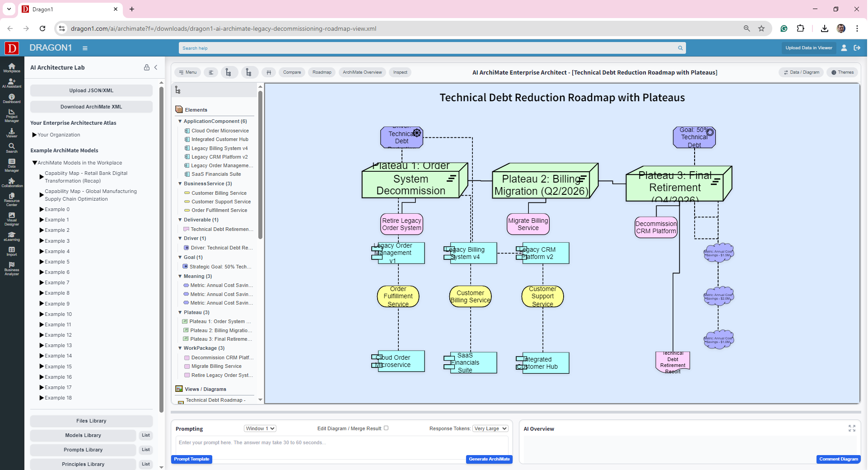Open the AI Assistant sidebar icon
This screenshot has width=868, height=470.
tap(12, 83)
